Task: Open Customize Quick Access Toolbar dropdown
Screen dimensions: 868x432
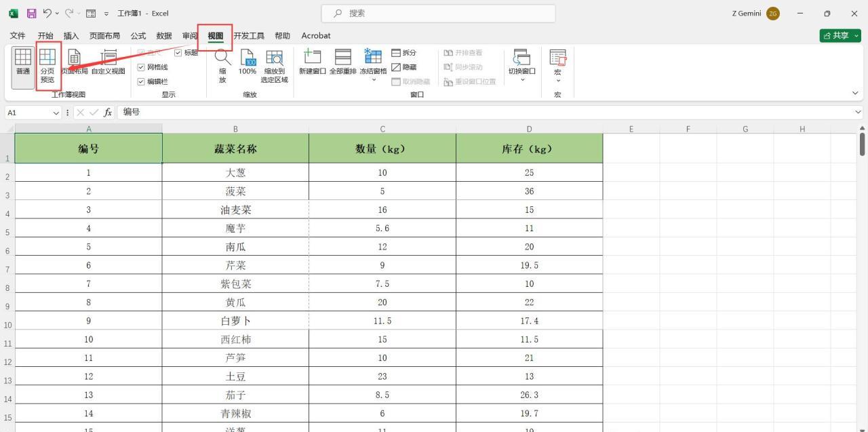Action: [x=106, y=14]
